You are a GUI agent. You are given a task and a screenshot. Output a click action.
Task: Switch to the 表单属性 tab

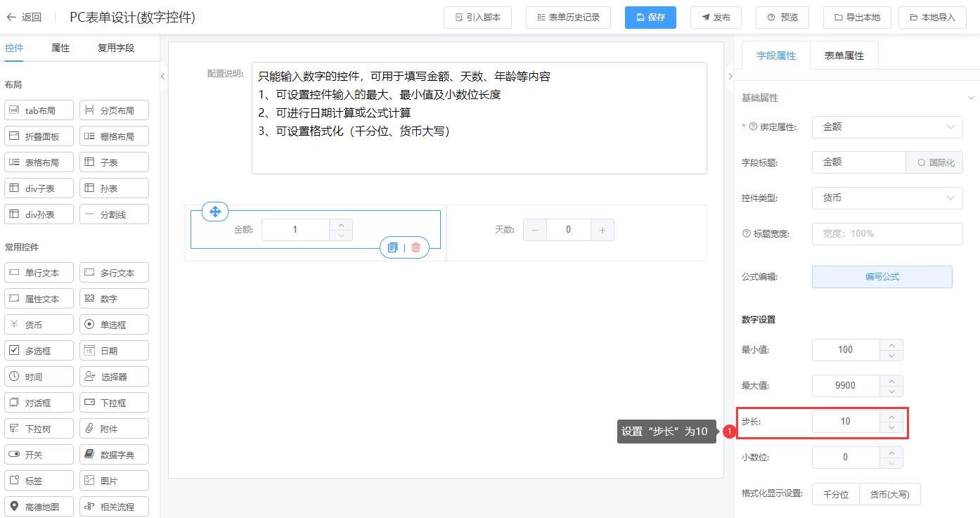pos(844,56)
